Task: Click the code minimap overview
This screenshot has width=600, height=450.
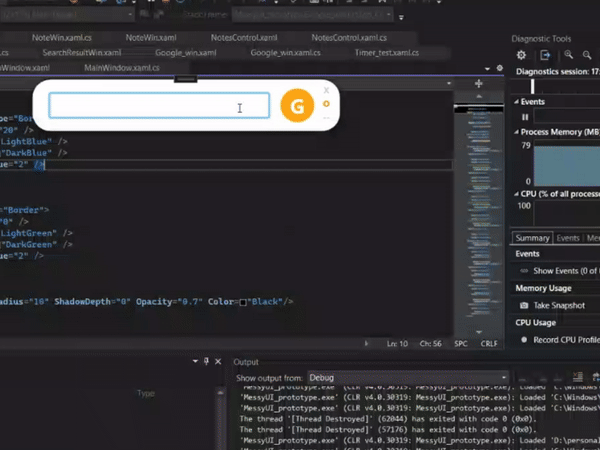Action: (478, 214)
